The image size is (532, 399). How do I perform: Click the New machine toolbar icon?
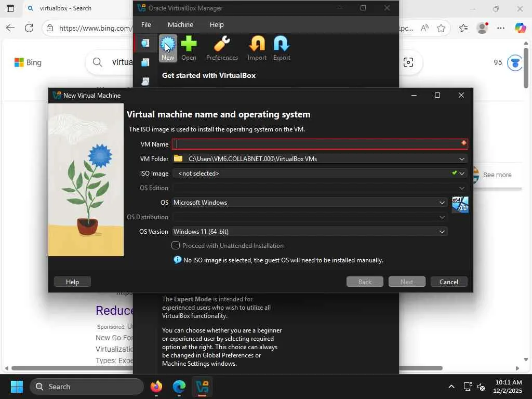click(168, 48)
